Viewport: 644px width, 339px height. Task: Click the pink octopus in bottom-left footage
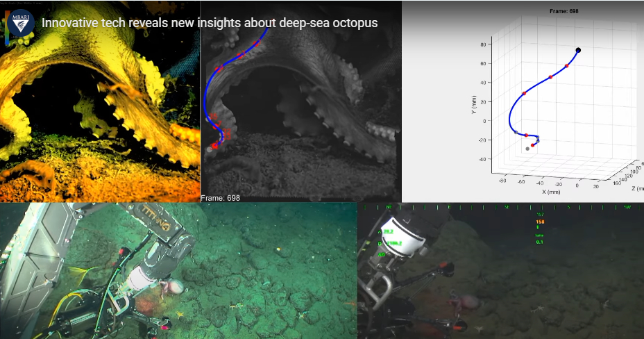[x=174, y=287]
